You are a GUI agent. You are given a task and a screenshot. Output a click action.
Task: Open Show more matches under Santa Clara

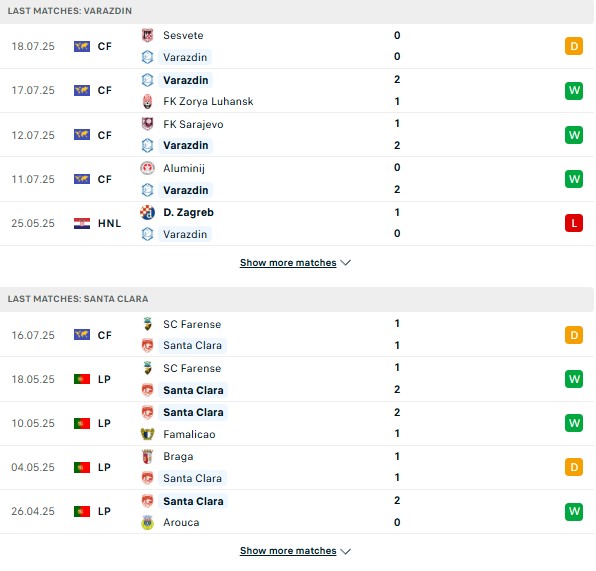288,551
